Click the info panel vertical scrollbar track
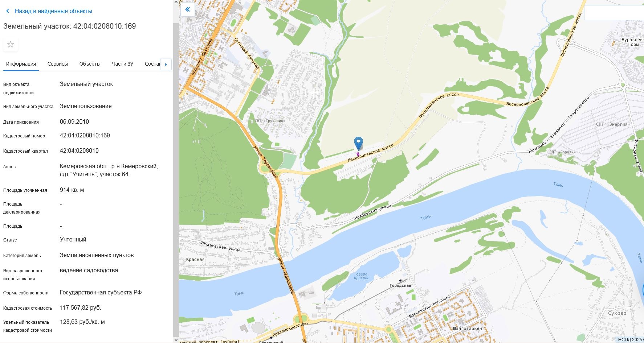This screenshot has height=343, width=644. (x=176, y=181)
